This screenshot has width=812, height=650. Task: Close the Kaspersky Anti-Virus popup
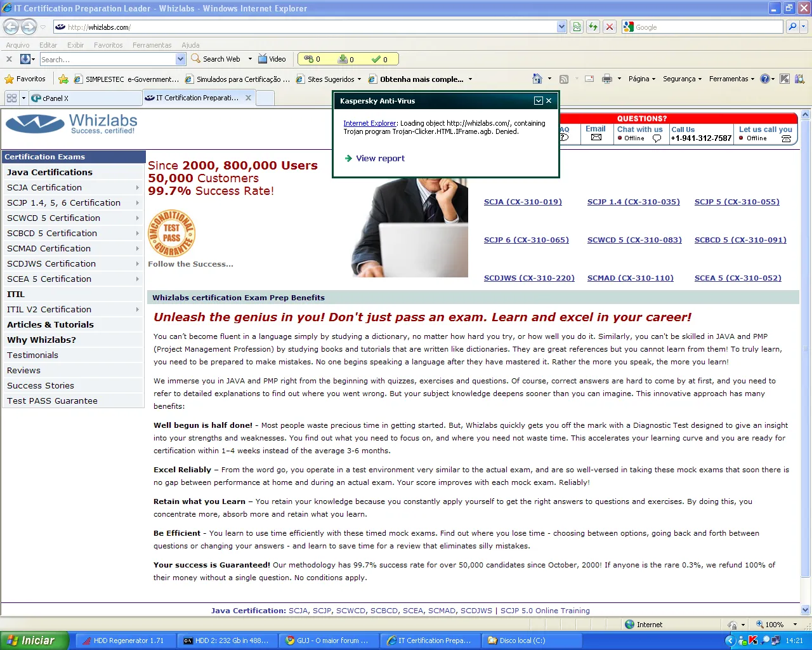(549, 101)
